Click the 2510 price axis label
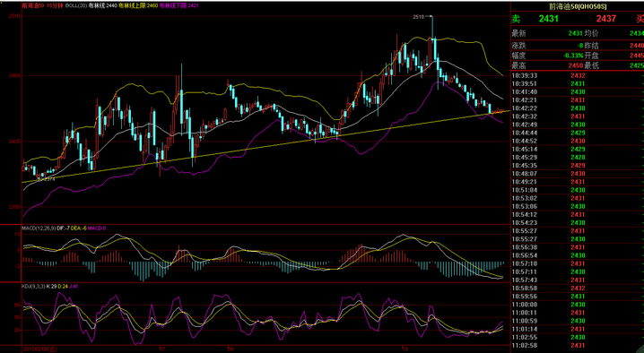644x353 pixels. [x=14, y=16]
